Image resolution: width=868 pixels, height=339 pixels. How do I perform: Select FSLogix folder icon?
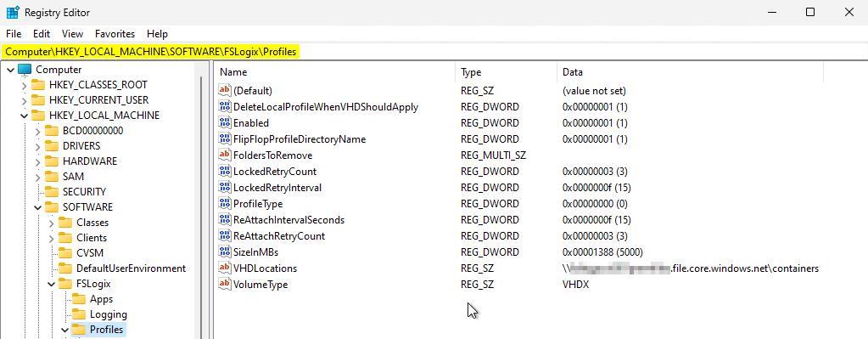click(66, 284)
